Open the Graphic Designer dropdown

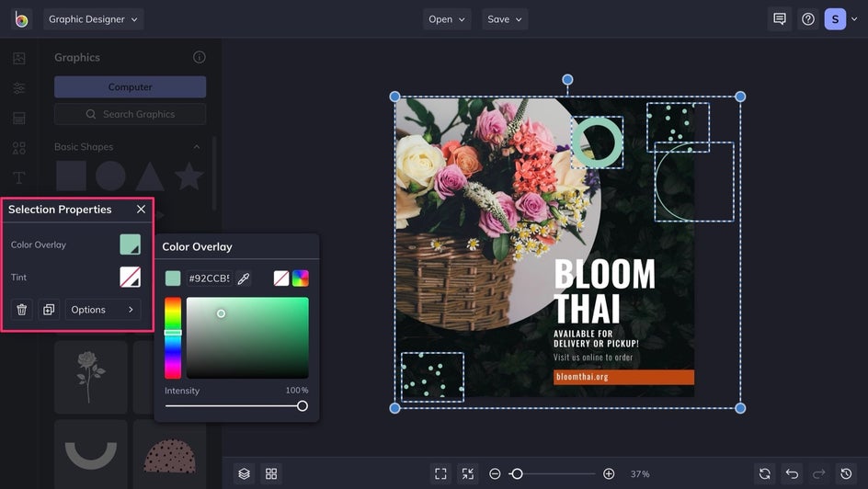[93, 19]
